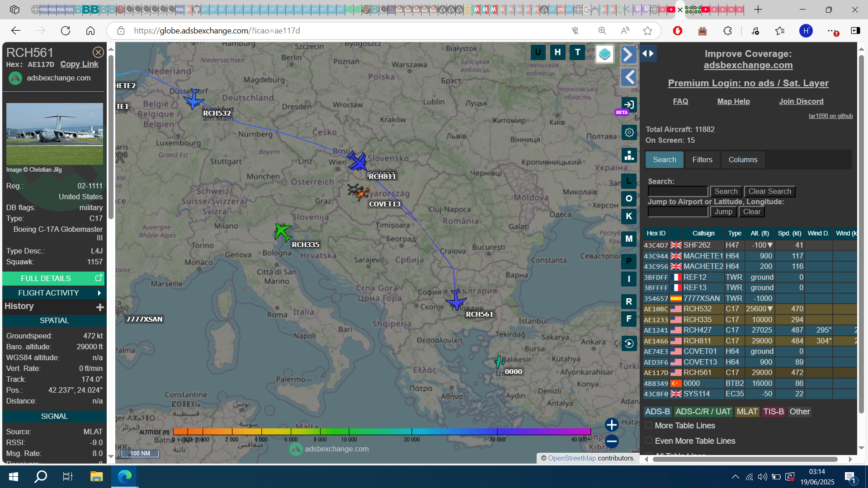Click the Jump button
This screenshot has width=868, height=488.
[723, 212]
